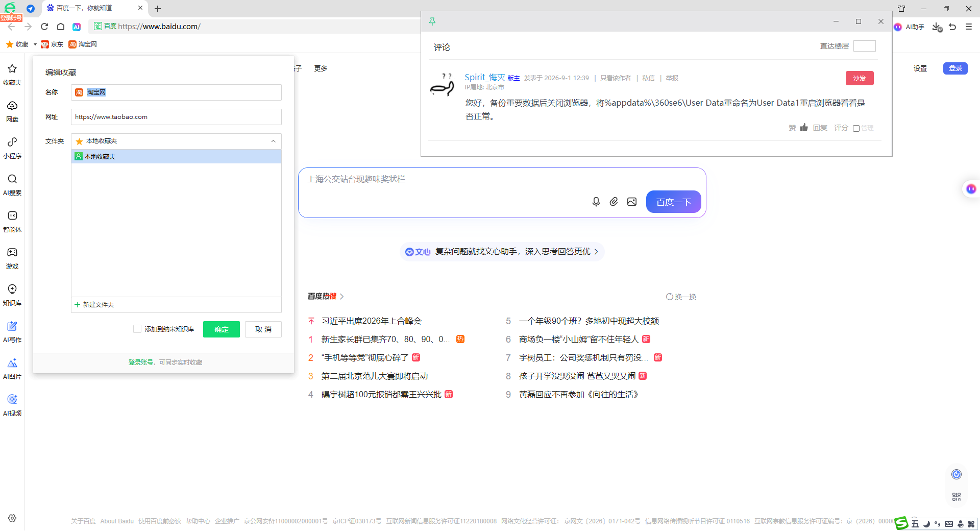Click 评分 on the comment
This screenshot has width=980, height=531.
point(841,128)
